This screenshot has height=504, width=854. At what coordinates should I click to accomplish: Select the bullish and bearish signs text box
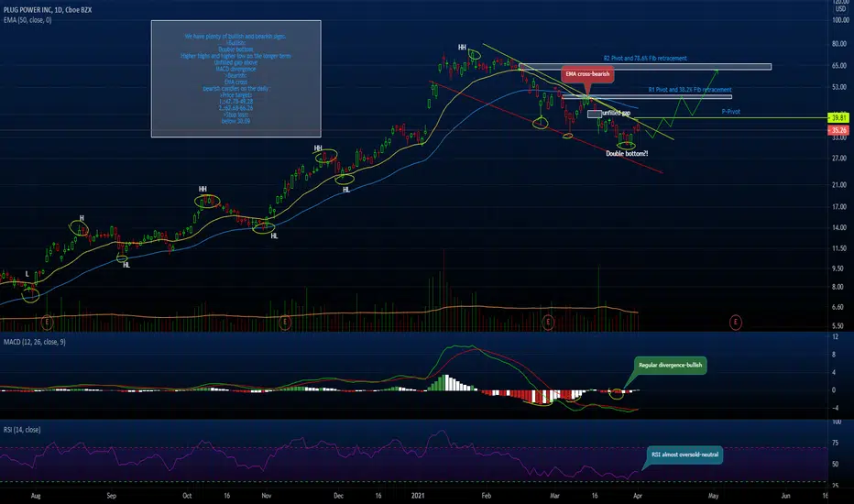pos(235,79)
